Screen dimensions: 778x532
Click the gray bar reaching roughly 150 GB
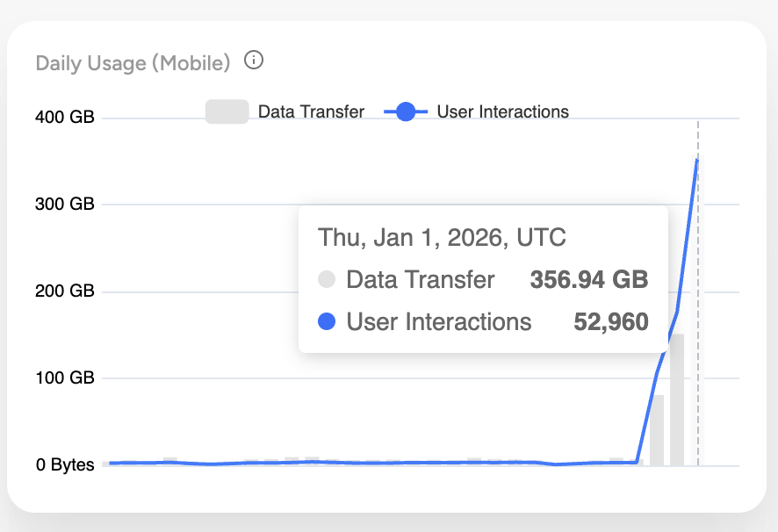677,400
